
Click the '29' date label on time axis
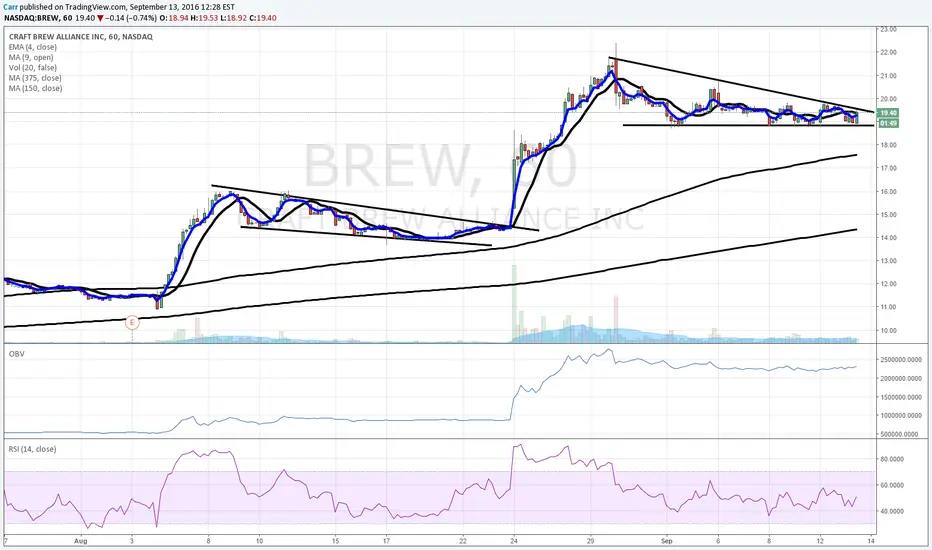591,541
